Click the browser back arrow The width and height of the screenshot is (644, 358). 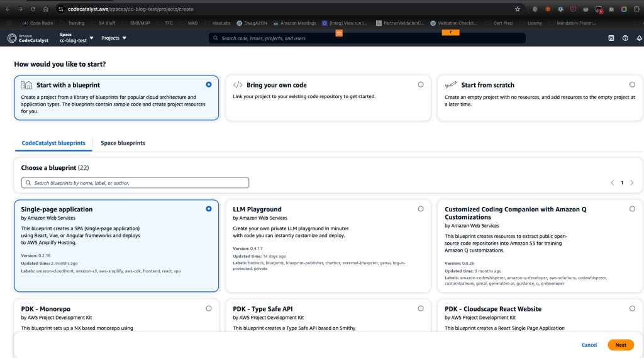(x=8, y=9)
